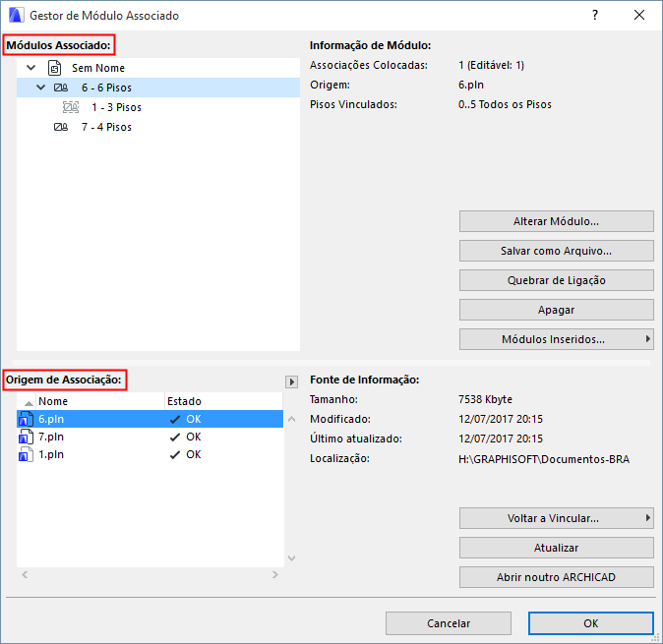
Task: Select the 7 - 4 Pisos tree row
Action: pyautogui.click(x=158, y=127)
